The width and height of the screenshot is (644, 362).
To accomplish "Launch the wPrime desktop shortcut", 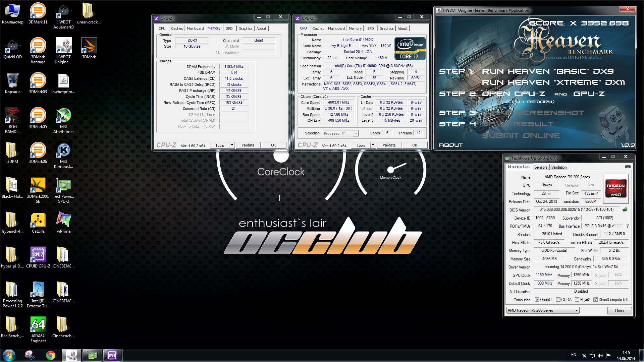I will click(63, 223).
